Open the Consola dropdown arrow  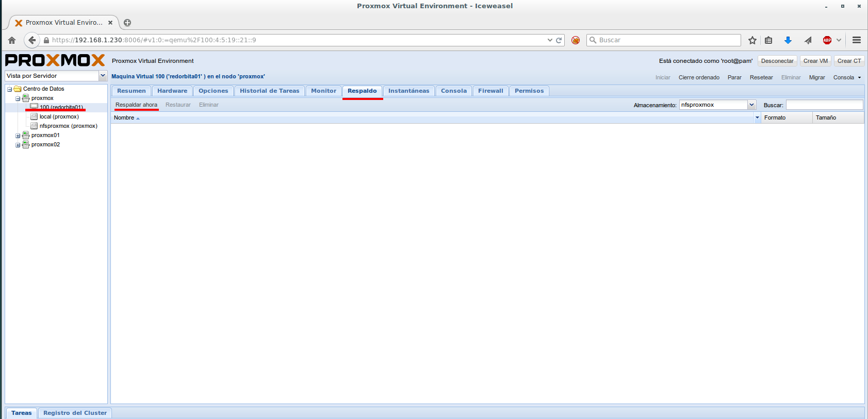point(859,77)
